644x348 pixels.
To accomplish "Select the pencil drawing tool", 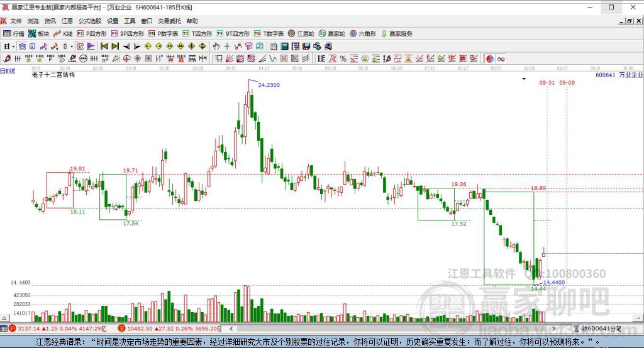I will [x=7, y=58].
